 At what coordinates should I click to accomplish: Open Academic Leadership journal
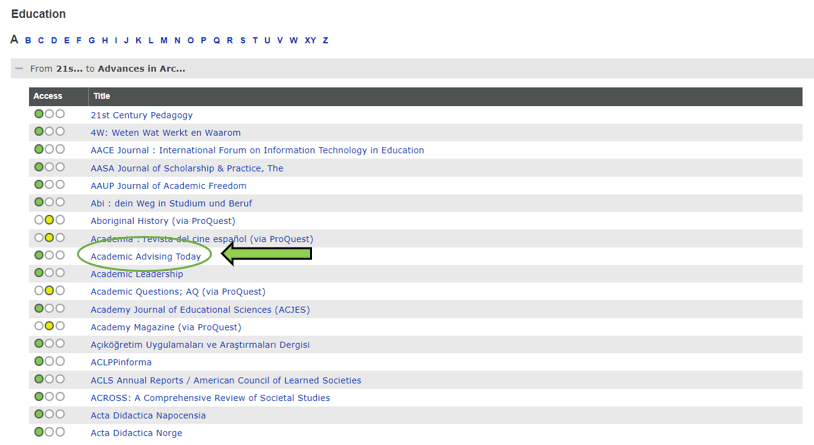(137, 274)
